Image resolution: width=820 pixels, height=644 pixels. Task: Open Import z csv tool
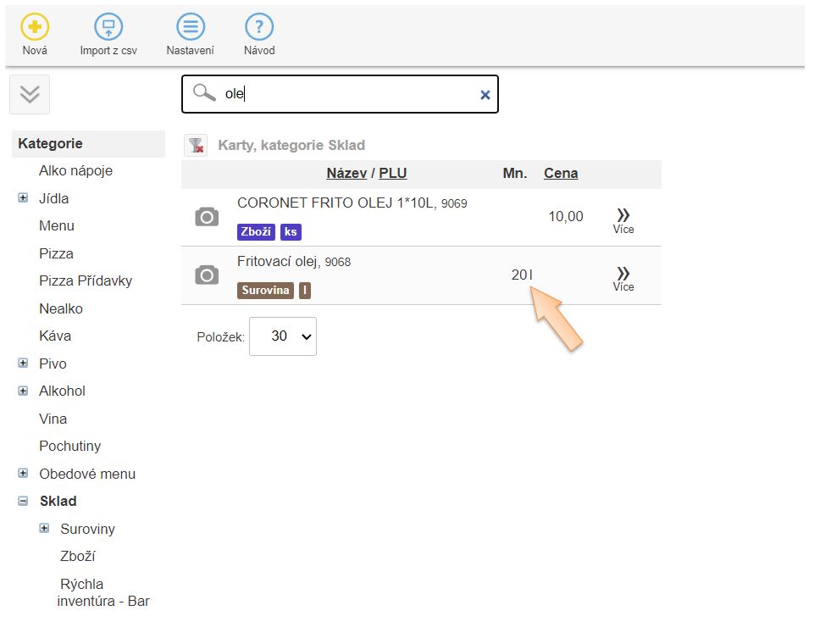click(x=108, y=27)
